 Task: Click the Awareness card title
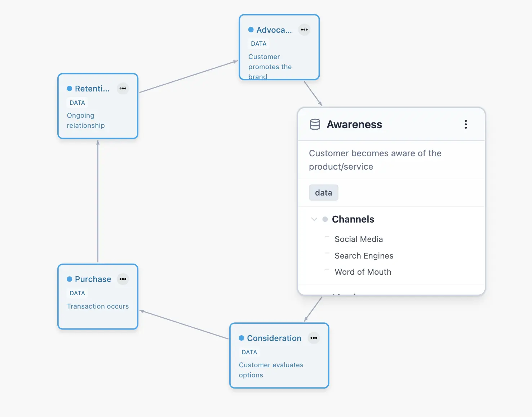pyautogui.click(x=354, y=125)
